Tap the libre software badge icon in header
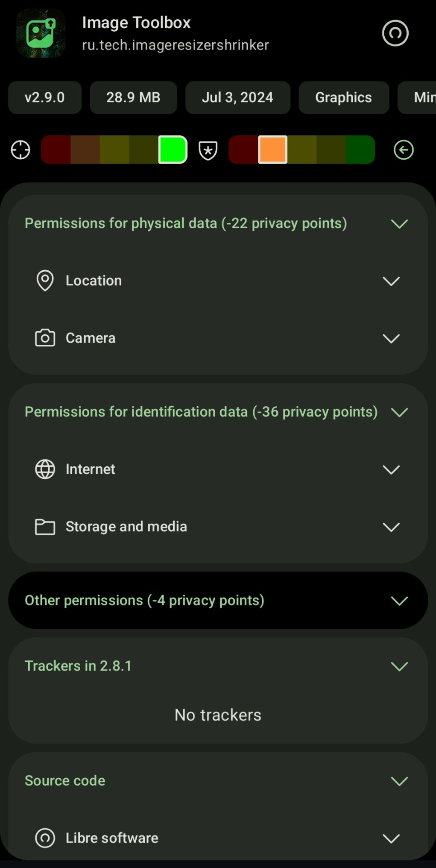Image resolution: width=436 pixels, height=868 pixels. (395, 33)
